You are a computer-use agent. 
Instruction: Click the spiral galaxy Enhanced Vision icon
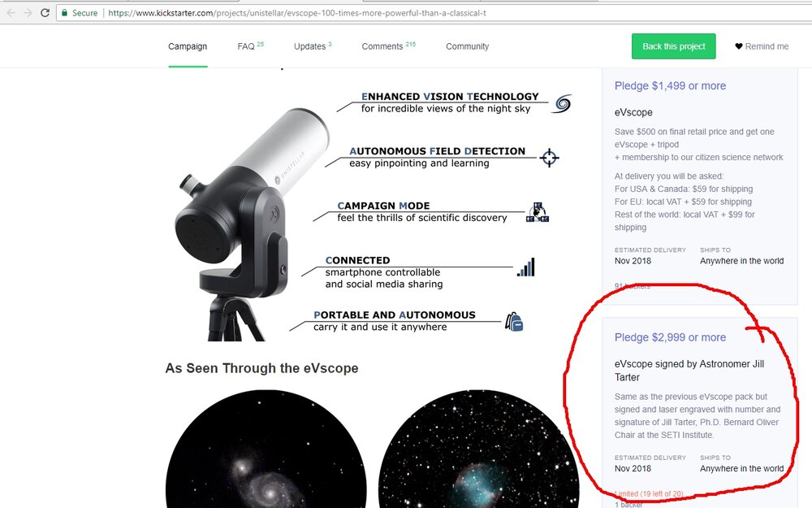563,103
